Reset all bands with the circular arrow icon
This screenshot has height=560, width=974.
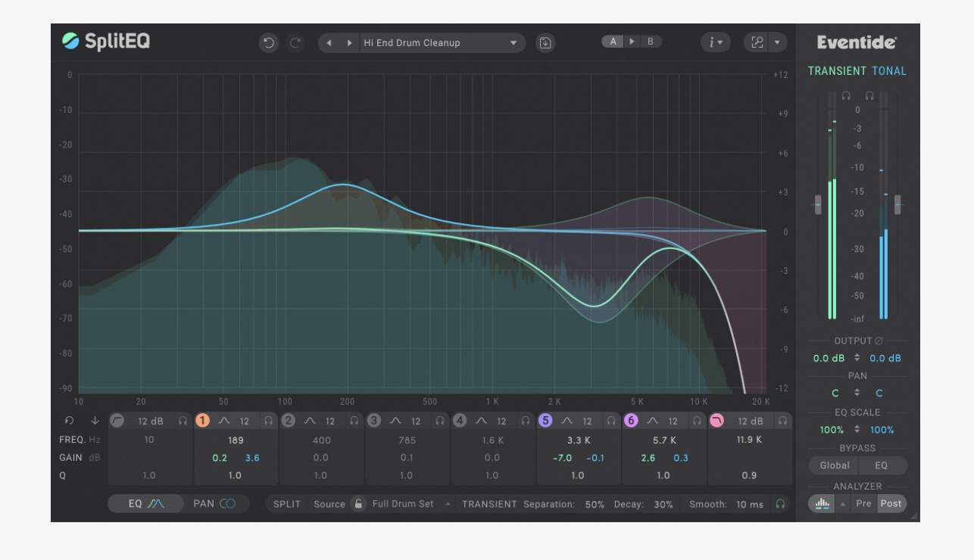(x=70, y=421)
